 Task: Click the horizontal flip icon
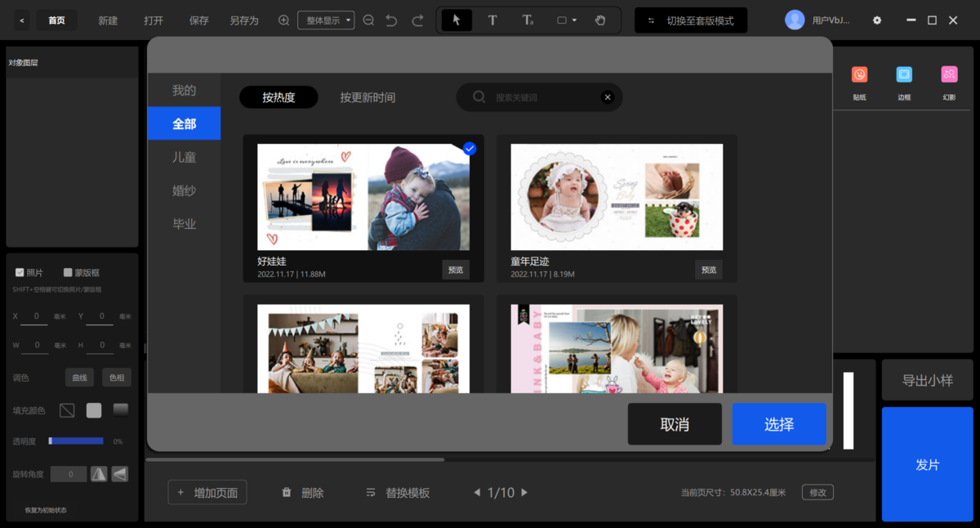click(99, 474)
